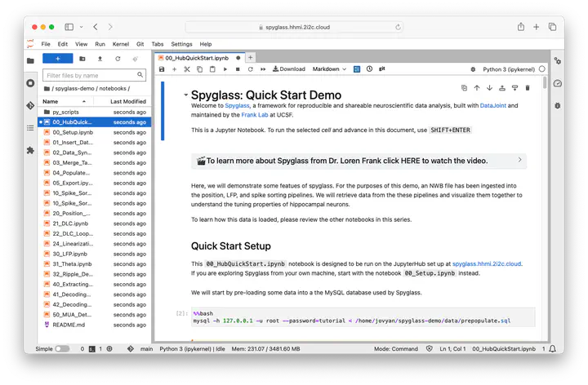This screenshot has height=385, width=588.
Task: Open the Extension Manager puzzle icon
Action: click(x=30, y=150)
